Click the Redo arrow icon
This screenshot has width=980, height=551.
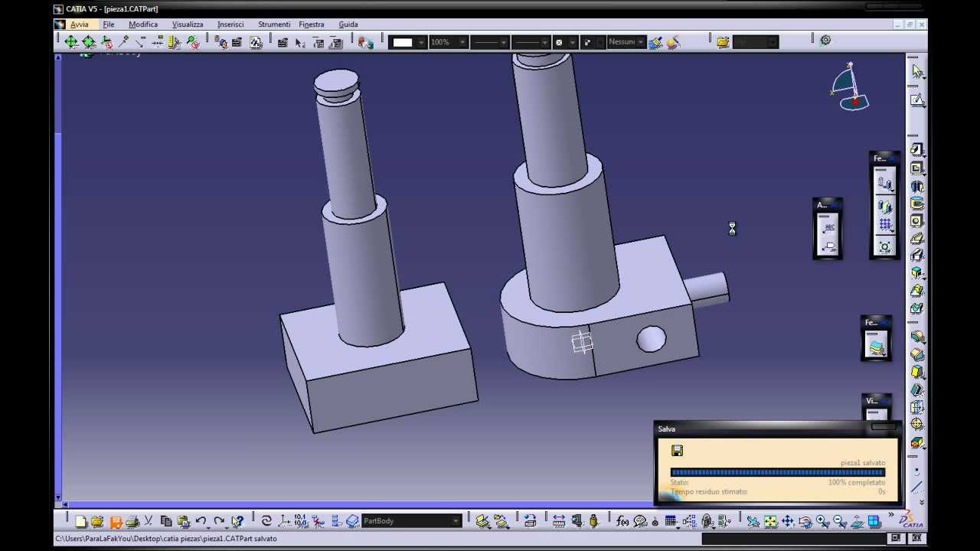point(220,521)
